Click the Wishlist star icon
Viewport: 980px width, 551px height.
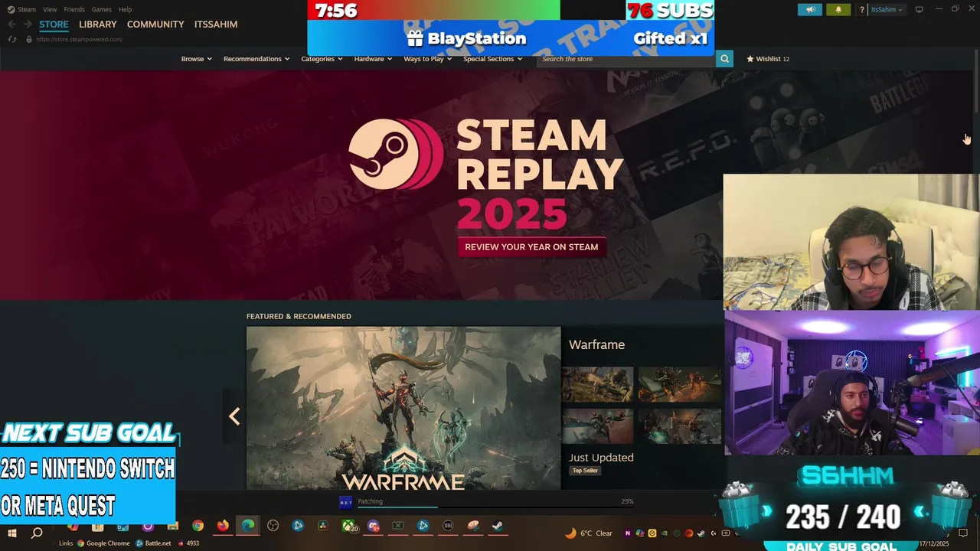[x=750, y=59]
